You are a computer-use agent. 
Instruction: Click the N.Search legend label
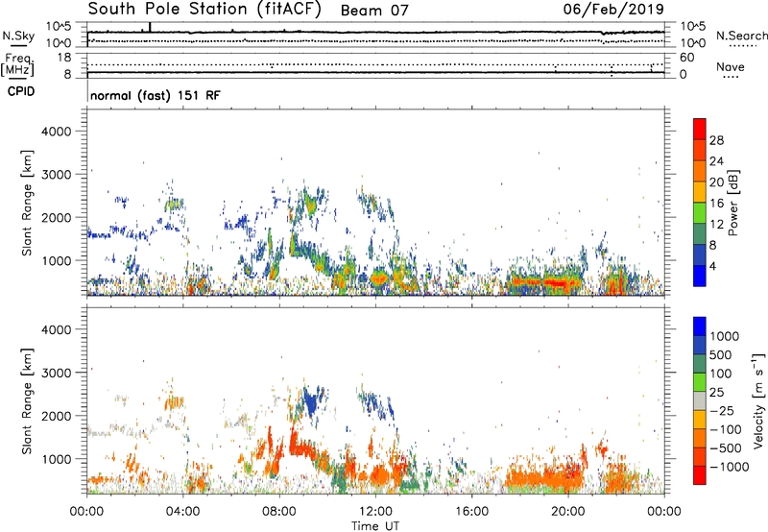[741, 36]
